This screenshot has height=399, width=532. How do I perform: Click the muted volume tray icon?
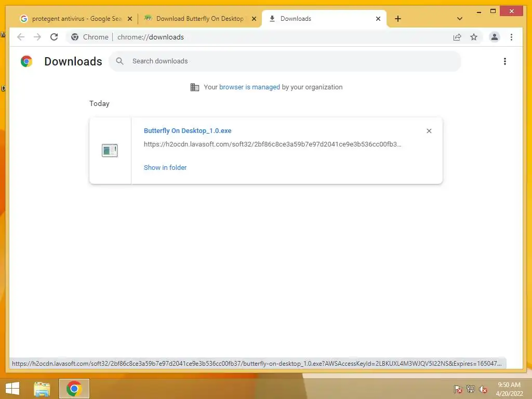(483, 389)
